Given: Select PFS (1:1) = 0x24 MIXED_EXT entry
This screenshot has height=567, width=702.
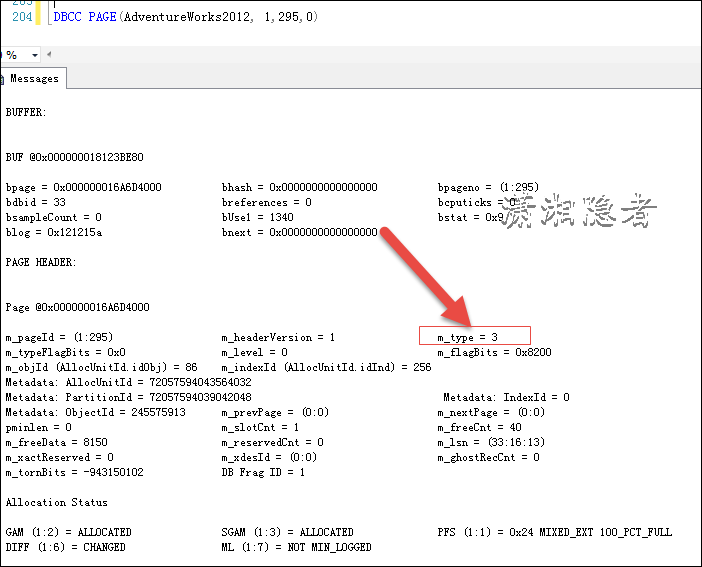Looking at the screenshot, I should 555,533.
